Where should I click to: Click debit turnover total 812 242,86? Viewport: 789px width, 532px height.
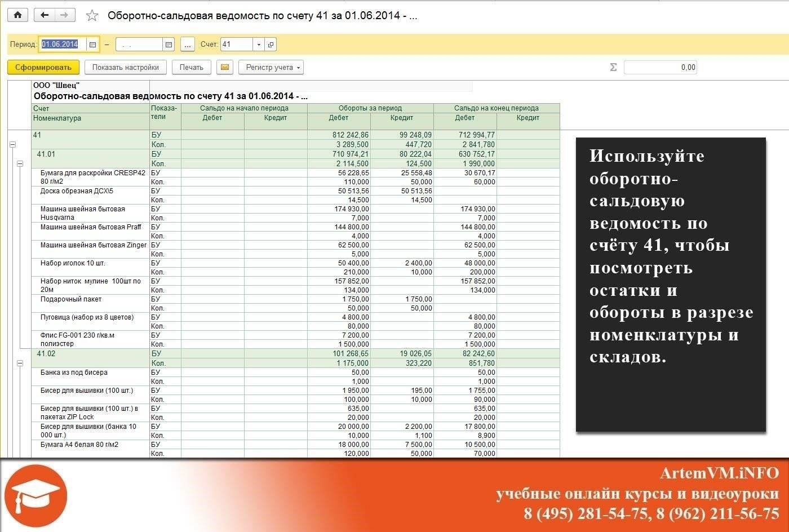coord(351,135)
